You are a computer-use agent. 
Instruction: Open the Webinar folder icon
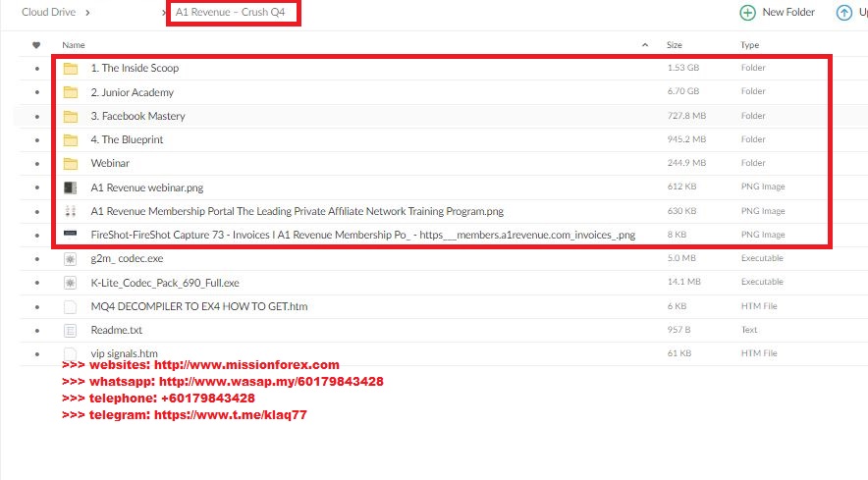point(71,164)
